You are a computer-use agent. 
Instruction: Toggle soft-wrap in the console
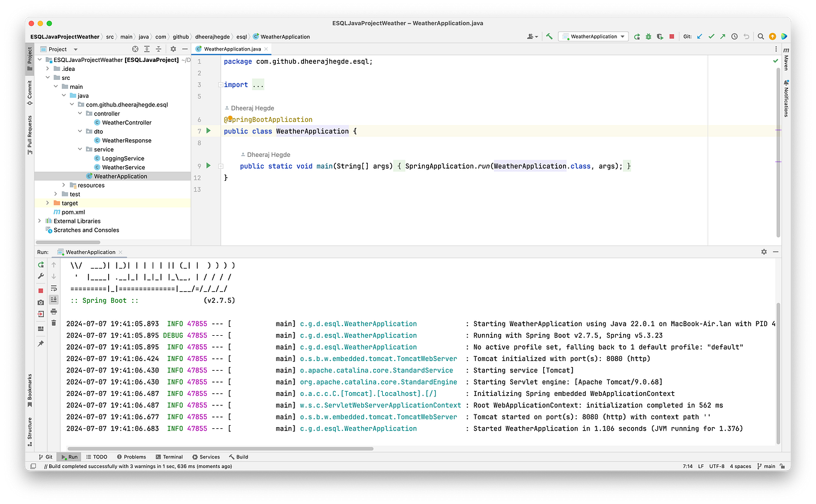click(53, 288)
